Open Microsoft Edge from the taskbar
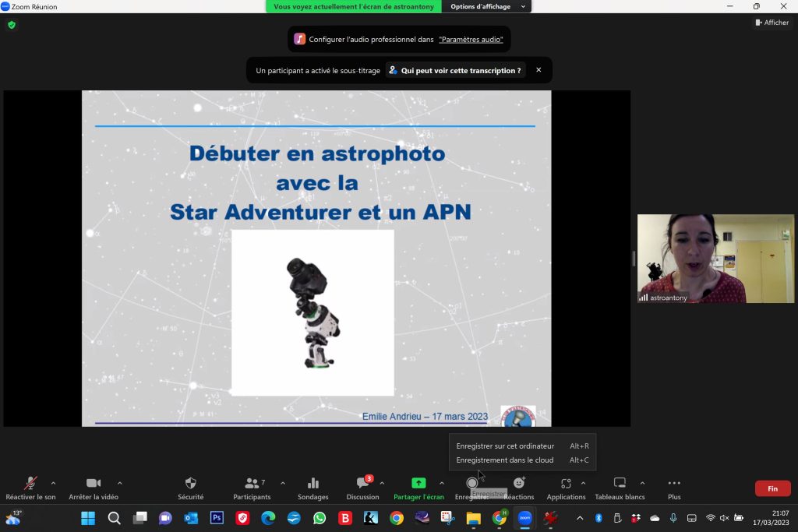The width and height of the screenshot is (798, 532). 268,518
